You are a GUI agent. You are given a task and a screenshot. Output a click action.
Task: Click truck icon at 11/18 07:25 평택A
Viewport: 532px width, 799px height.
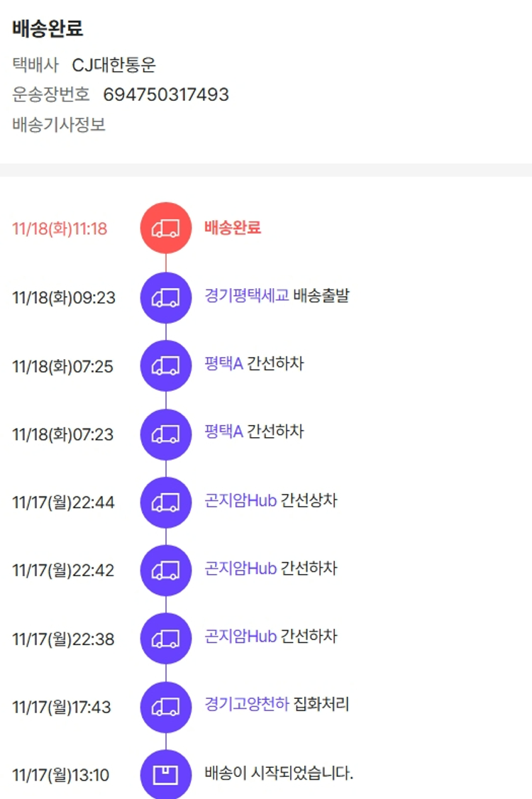(166, 365)
